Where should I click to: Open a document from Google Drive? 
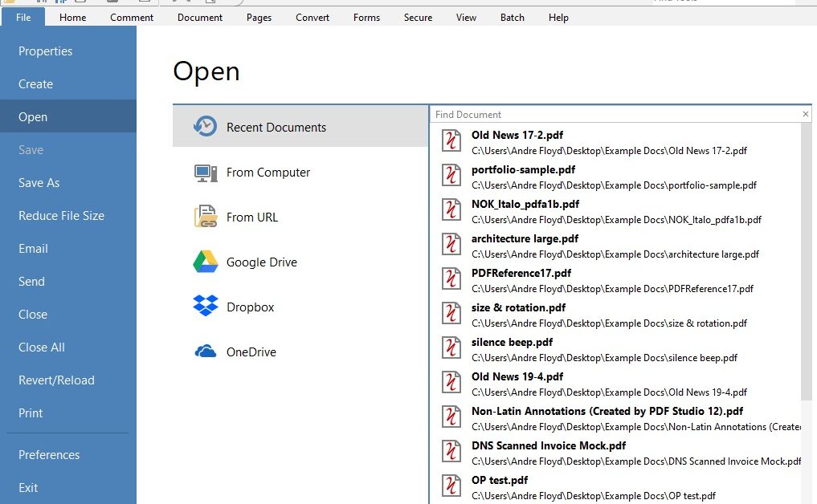207,262
